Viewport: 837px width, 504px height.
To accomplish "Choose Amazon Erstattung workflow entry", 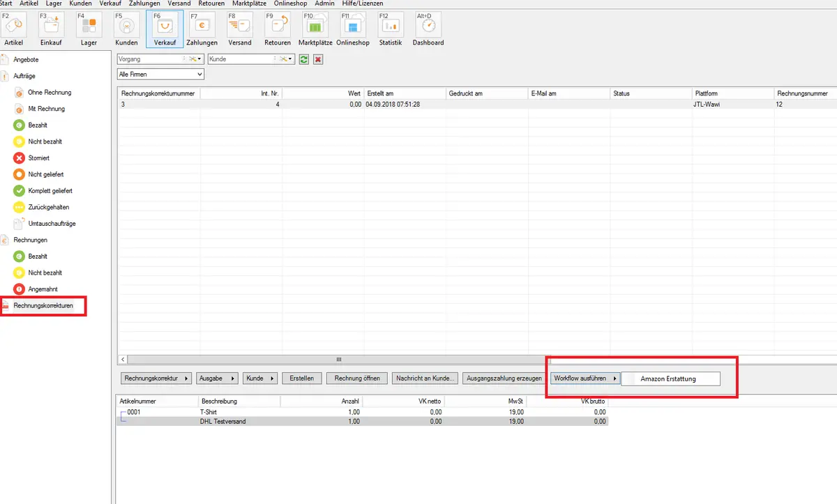I will coord(670,379).
